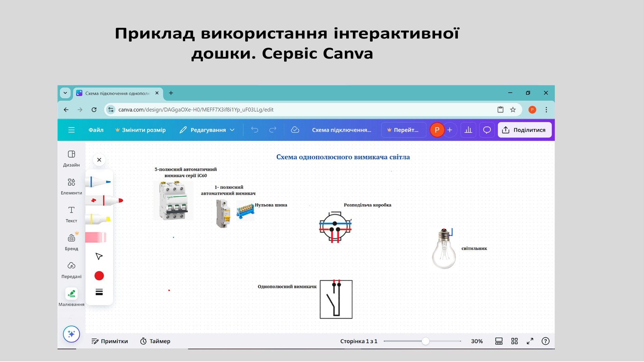Open Canva AI assistant sparkle button
644x362 pixels.
(x=71, y=334)
